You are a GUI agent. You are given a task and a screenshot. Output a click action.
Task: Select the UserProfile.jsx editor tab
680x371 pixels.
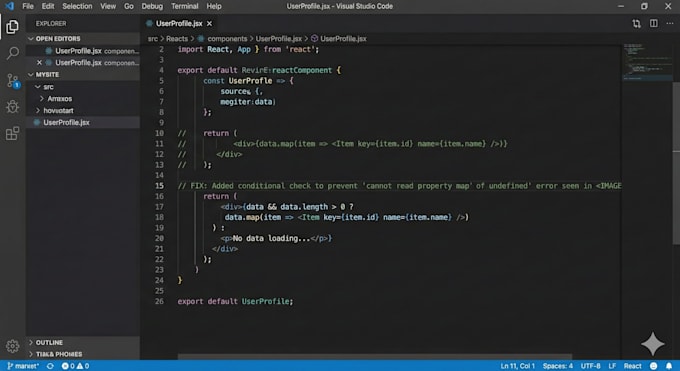179,23
